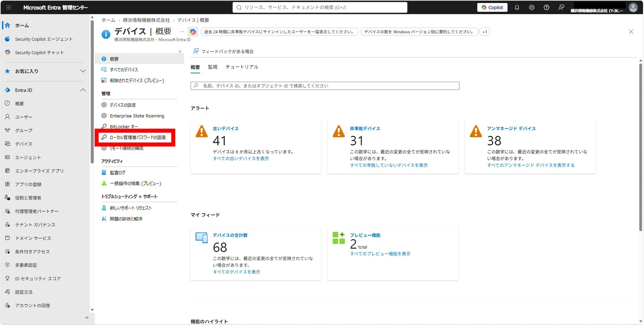Image resolution: width=644 pixels, height=325 pixels.
Task: Click the header feedback person icon
Action: 561,7
